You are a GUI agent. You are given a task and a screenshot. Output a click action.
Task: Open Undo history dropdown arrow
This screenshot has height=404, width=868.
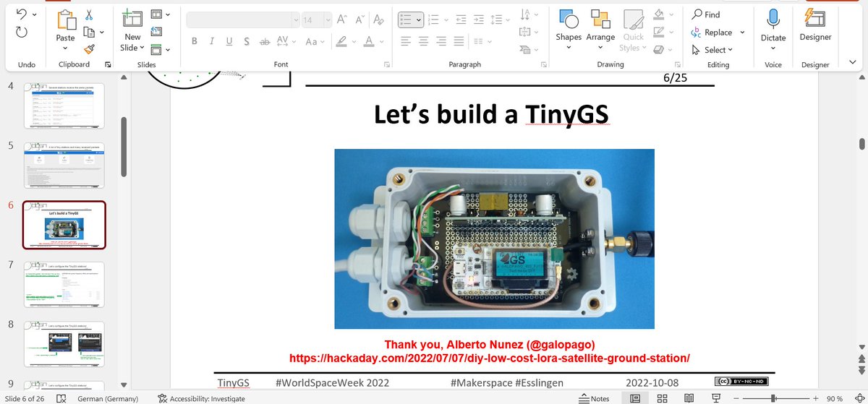pos(35,14)
